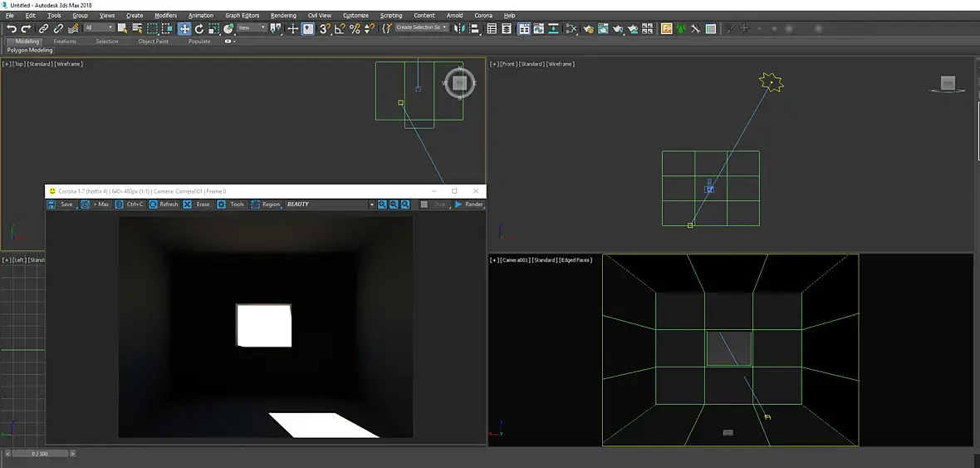Screen dimensions: 980x468
Task: Open the Mirror tool icon
Action: [x=459, y=28]
